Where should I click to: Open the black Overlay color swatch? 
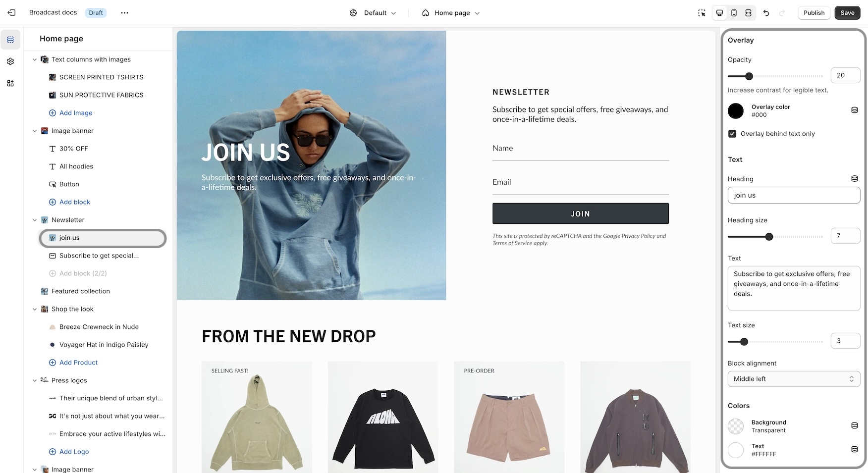point(736,111)
